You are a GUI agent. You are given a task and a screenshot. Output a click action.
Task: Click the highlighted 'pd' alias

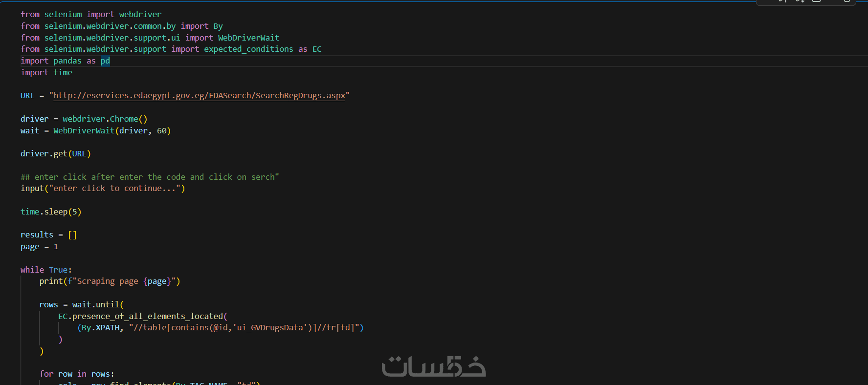105,61
